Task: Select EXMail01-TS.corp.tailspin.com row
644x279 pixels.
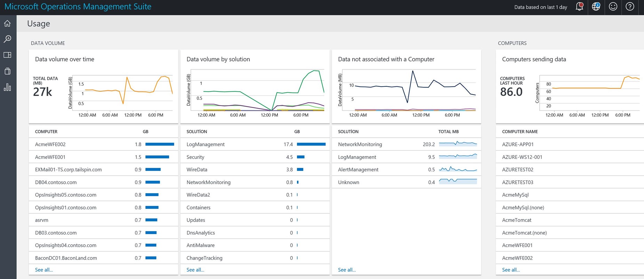Action: [103, 170]
